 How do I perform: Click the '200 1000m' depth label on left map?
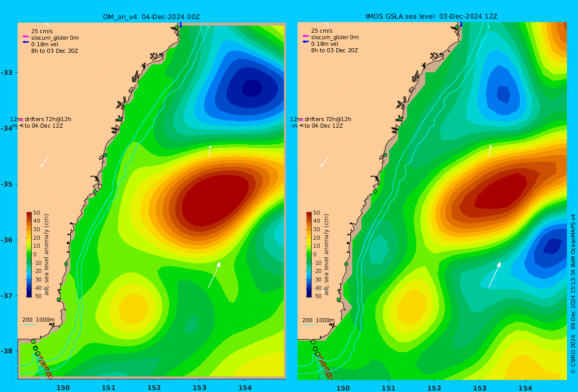pyautogui.click(x=38, y=320)
